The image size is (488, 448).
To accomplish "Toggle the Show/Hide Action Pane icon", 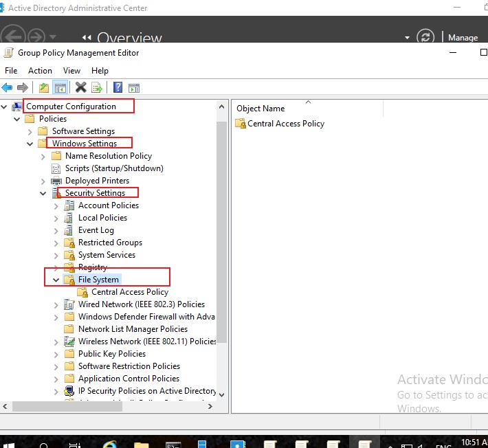I will [134, 89].
